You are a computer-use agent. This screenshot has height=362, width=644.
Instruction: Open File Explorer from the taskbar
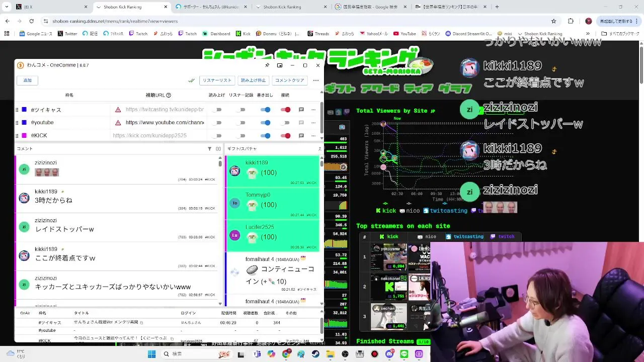tap(331, 354)
